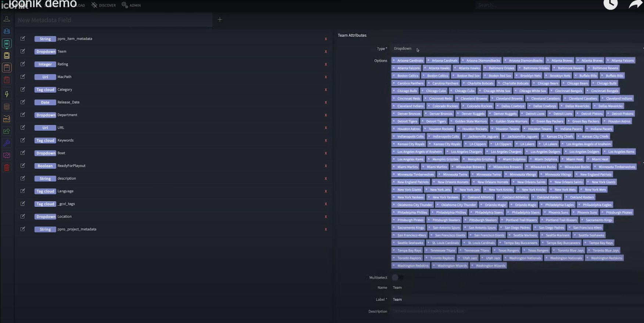
Task: Open the lightning bolt sidebar icon
Action: coord(7,94)
